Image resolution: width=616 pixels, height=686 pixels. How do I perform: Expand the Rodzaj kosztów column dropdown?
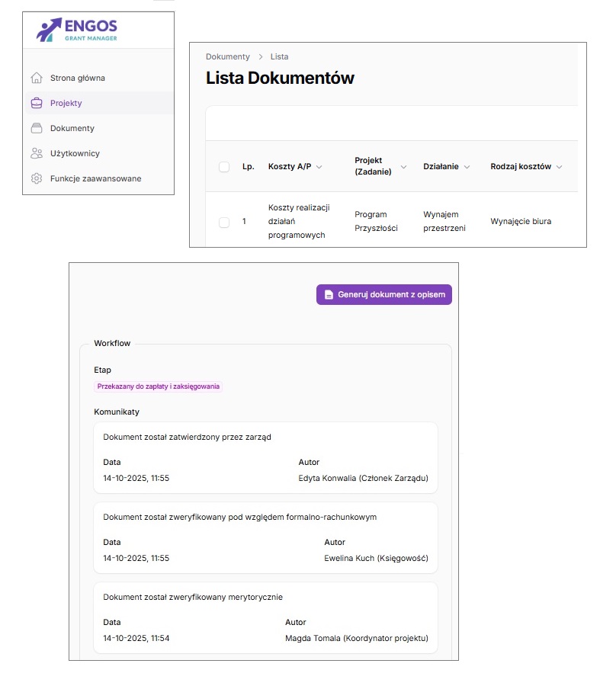click(559, 167)
